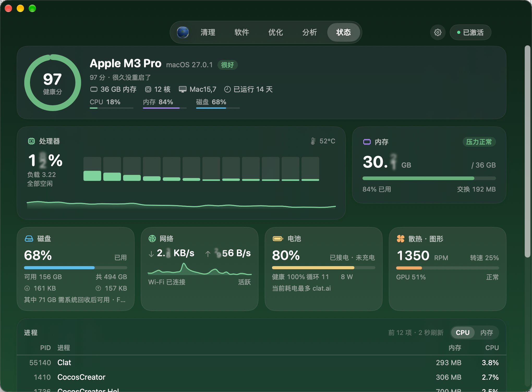
Task: Click the clock icon beside 已运行 14 天
Action: coord(227,89)
